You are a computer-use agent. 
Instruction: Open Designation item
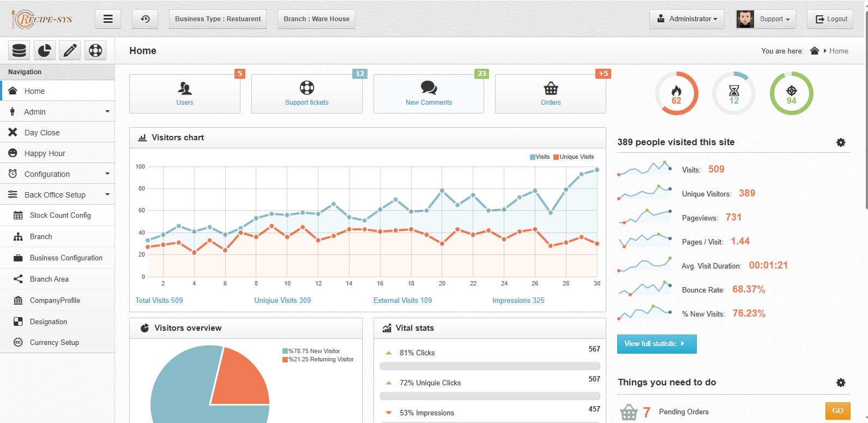pyautogui.click(x=57, y=322)
